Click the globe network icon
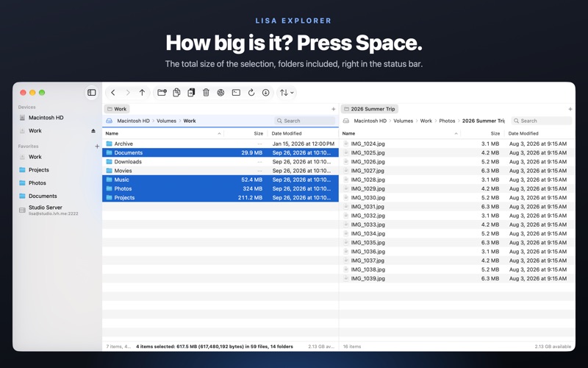Image resolution: width=588 pixels, height=368 pixels. coord(221,93)
